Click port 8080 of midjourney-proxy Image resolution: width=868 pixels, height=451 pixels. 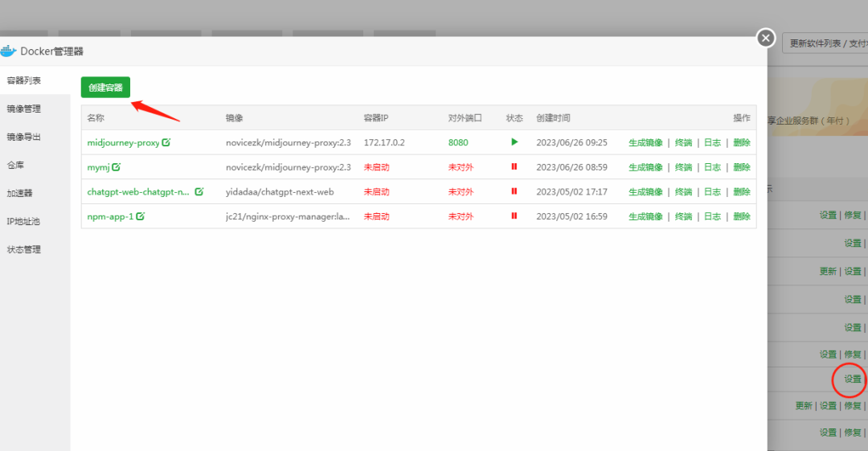tap(458, 142)
